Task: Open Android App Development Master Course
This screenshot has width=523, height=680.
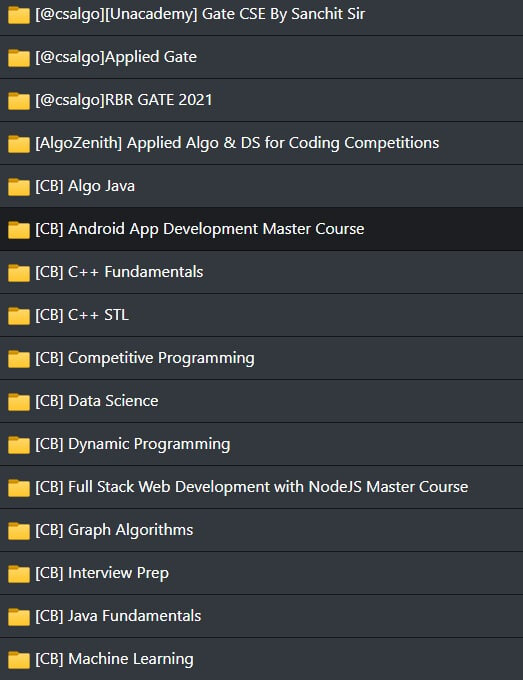Action: point(262,229)
